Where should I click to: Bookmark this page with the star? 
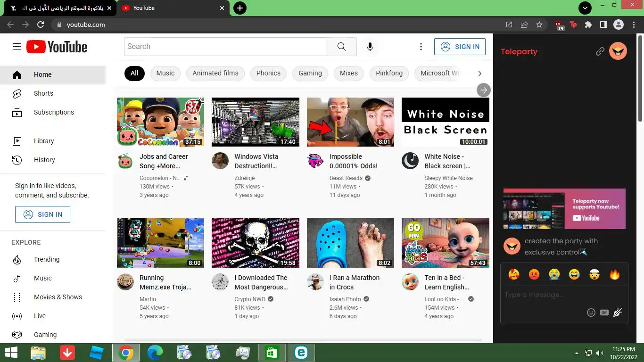click(539, 25)
